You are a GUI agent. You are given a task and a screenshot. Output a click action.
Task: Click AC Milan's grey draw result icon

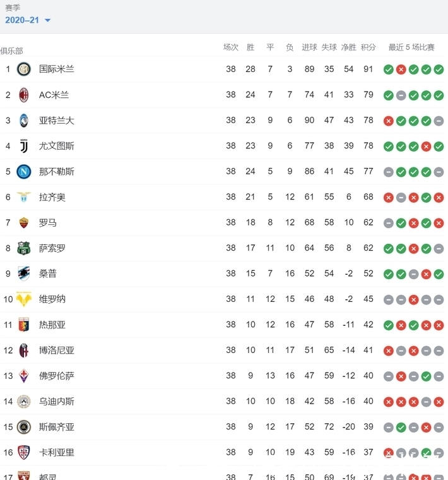click(401, 95)
